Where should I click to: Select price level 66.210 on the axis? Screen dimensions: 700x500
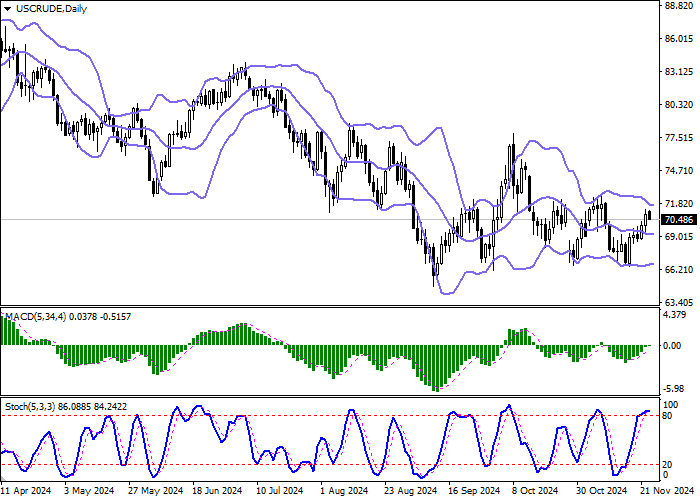click(x=679, y=270)
